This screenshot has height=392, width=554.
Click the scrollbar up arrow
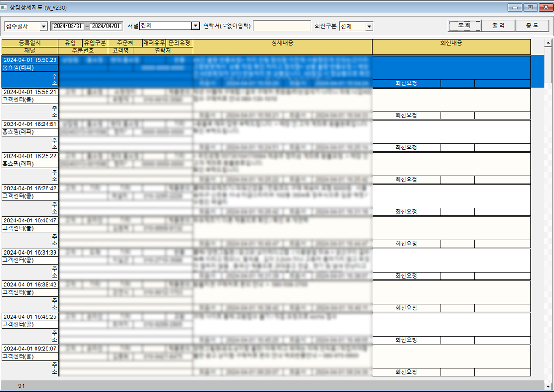(x=548, y=44)
